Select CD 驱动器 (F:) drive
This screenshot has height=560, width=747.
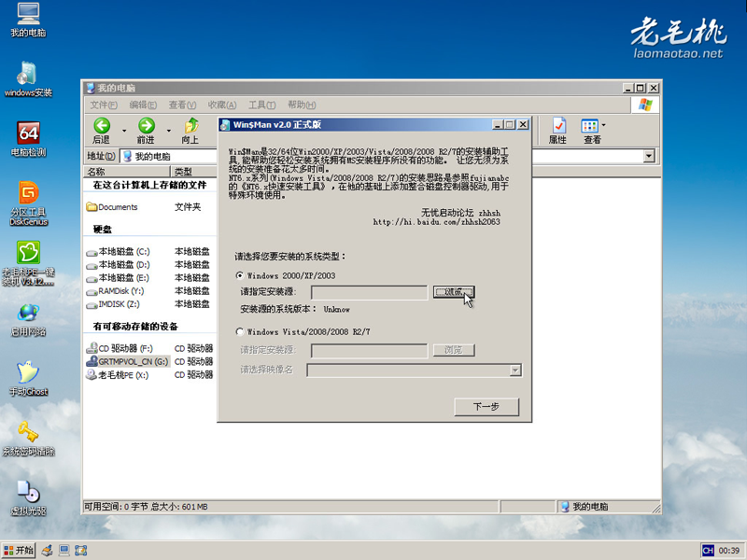[120, 348]
